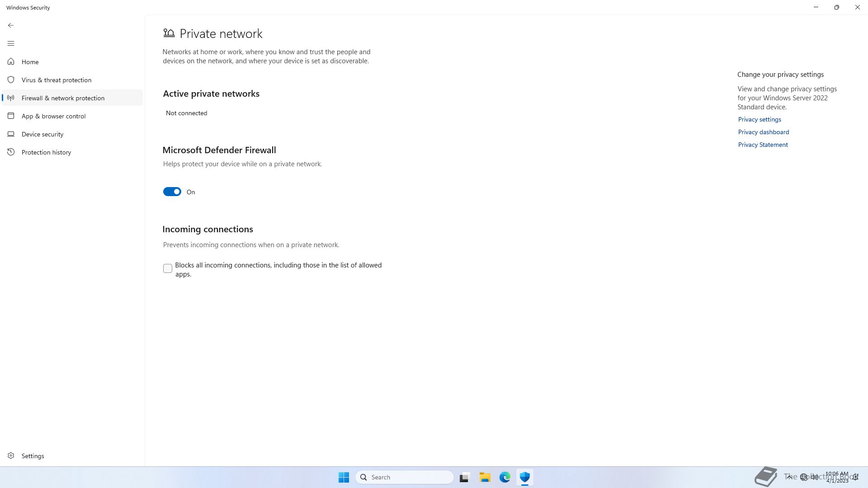This screenshot has height=488, width=868.
Task: Check Blocks all incoming connections box
Action: pos(167,268)
